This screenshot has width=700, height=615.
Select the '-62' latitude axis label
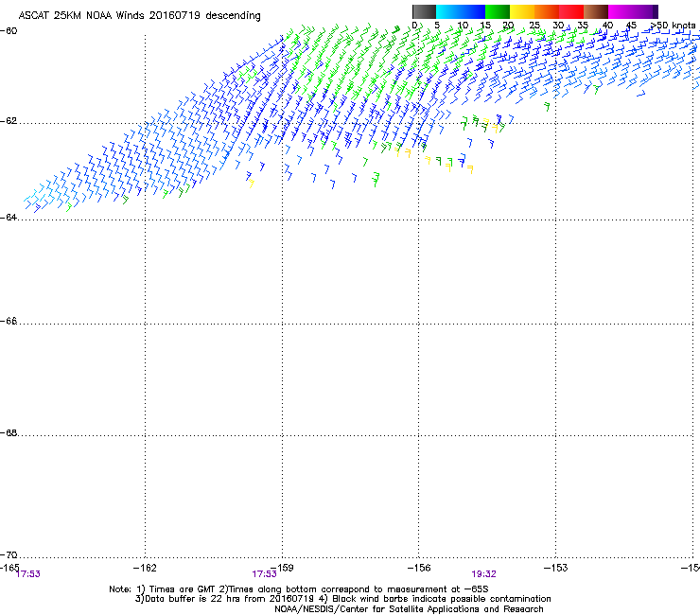[9, 121]
